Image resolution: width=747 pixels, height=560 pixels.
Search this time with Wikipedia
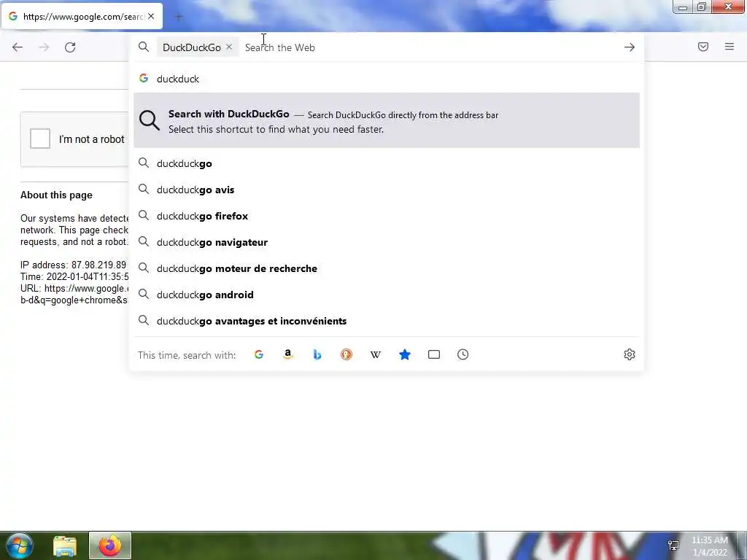376,354
